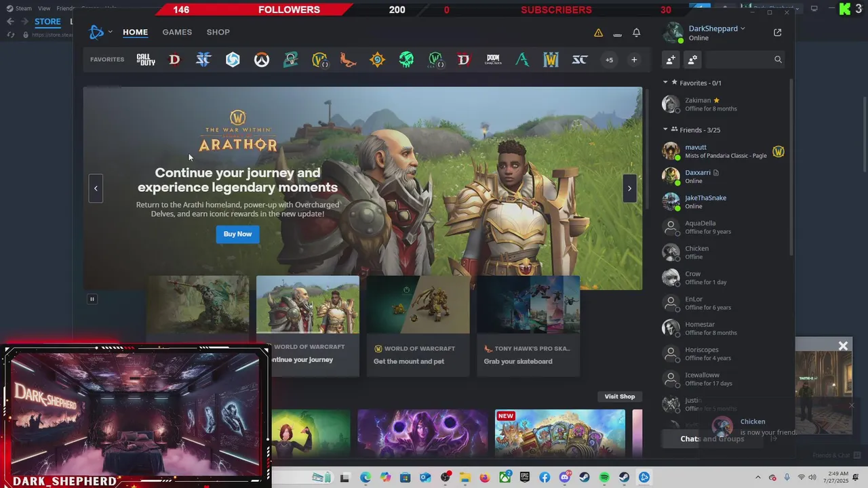Screen dimensions: 868x488
Task: Click the friends search magnifier icon
Action: (x=778, y=60)
